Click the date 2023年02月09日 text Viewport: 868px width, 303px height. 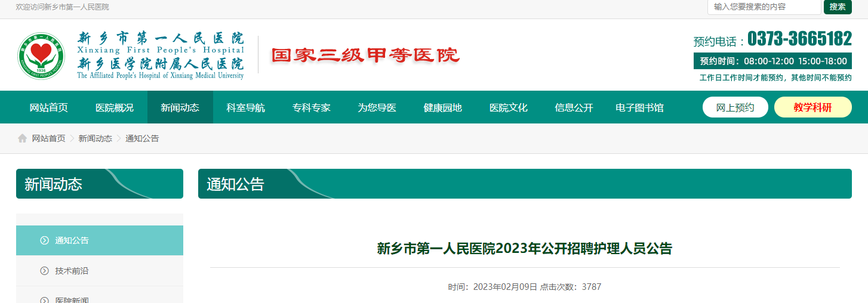pyautogui.click(x=506, y=287)
